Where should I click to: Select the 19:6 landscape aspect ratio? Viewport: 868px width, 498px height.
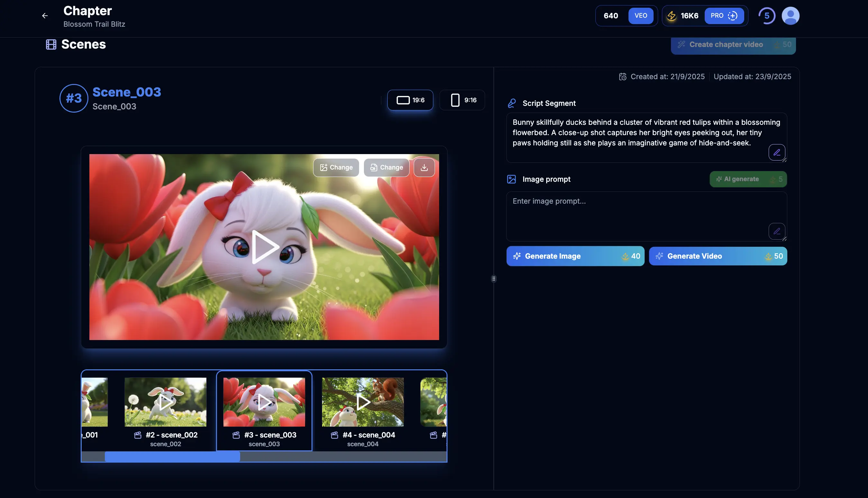[x=410, y=100]
